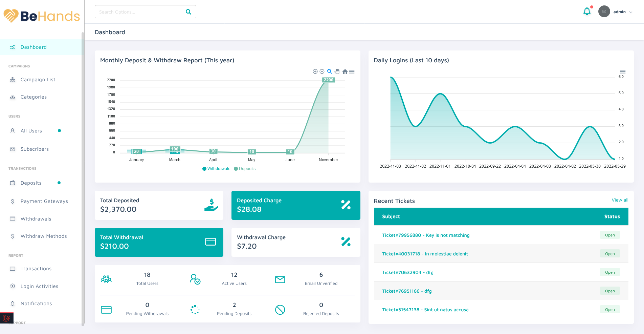Open Withdrawals in the sidebar

(36, 219)
